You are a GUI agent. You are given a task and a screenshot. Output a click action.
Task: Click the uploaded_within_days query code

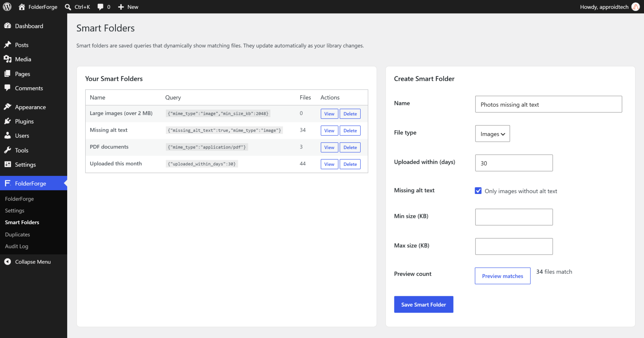pyautogui.click(x=202, y=164)
